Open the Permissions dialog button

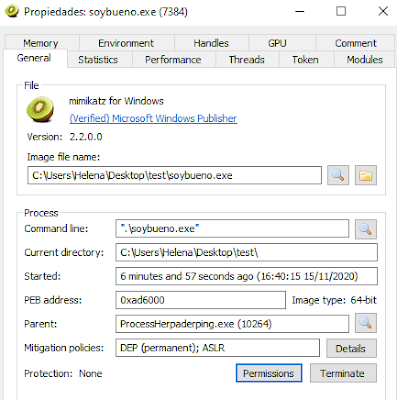269,373
